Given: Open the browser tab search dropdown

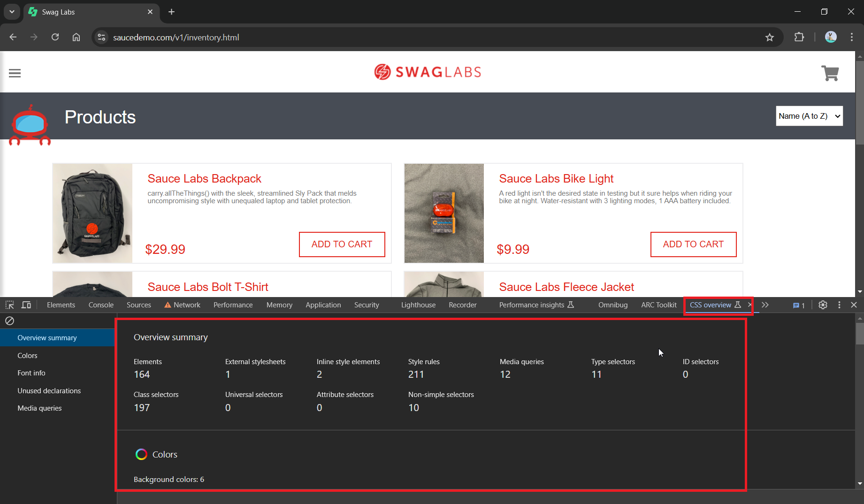Looking at the screenshot, I should pyautogui.click(x=12, y=12).
